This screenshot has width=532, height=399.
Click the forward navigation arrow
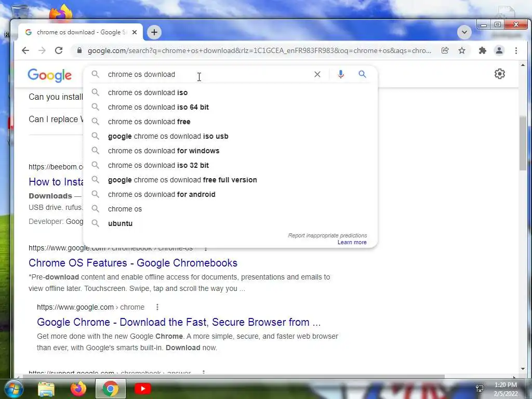pyautogui.click(x=42, y=50)
